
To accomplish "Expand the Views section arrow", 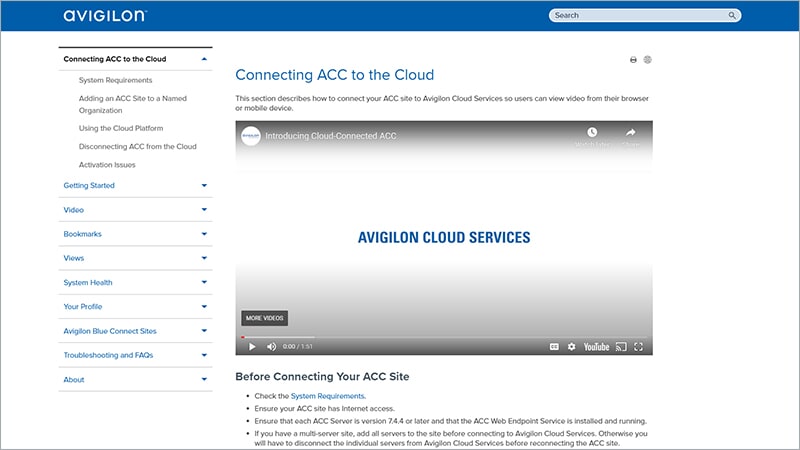I will [x=204, y=258].
